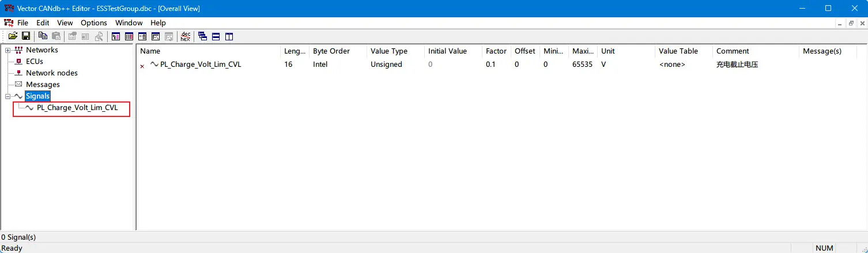Select PL_Charge_Volt_Lim_CVL row in the signal list

coord(201,65)
